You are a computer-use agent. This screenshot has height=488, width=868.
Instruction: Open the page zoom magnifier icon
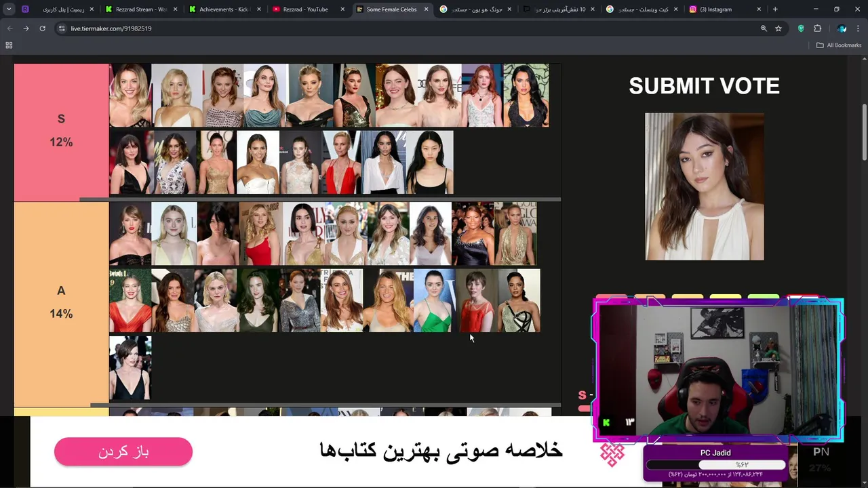(764, 28)
